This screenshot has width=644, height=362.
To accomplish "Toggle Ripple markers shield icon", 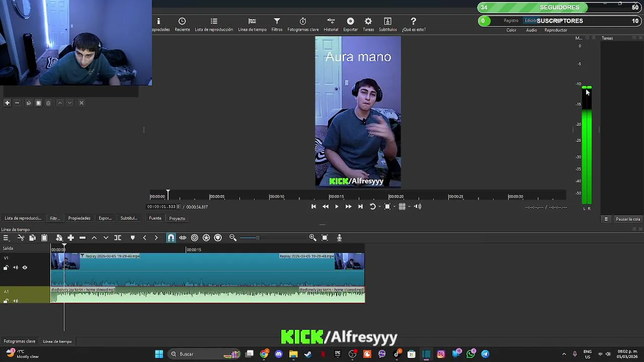I will pos(218,238).
